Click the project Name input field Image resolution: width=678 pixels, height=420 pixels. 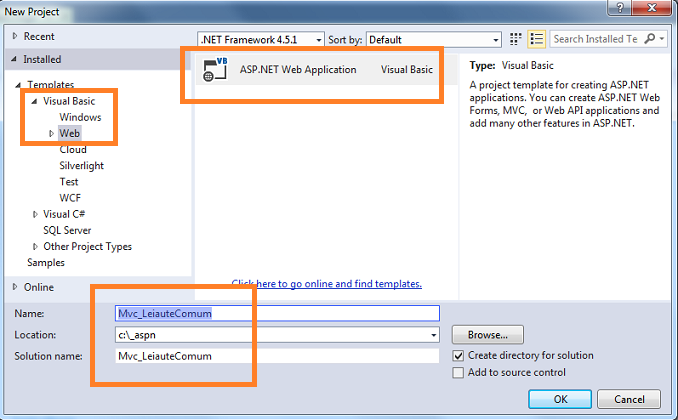(277, 313)
